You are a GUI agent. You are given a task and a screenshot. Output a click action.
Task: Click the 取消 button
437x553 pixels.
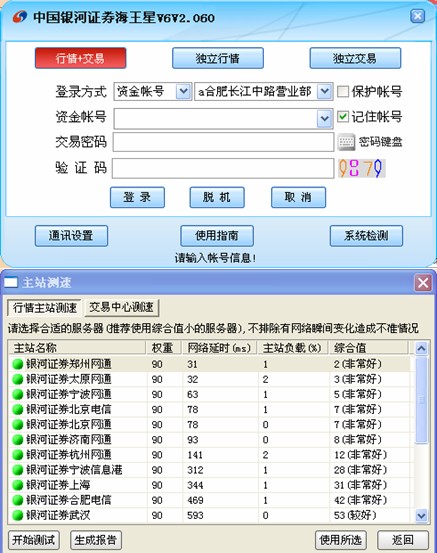(x=298, y=198)
